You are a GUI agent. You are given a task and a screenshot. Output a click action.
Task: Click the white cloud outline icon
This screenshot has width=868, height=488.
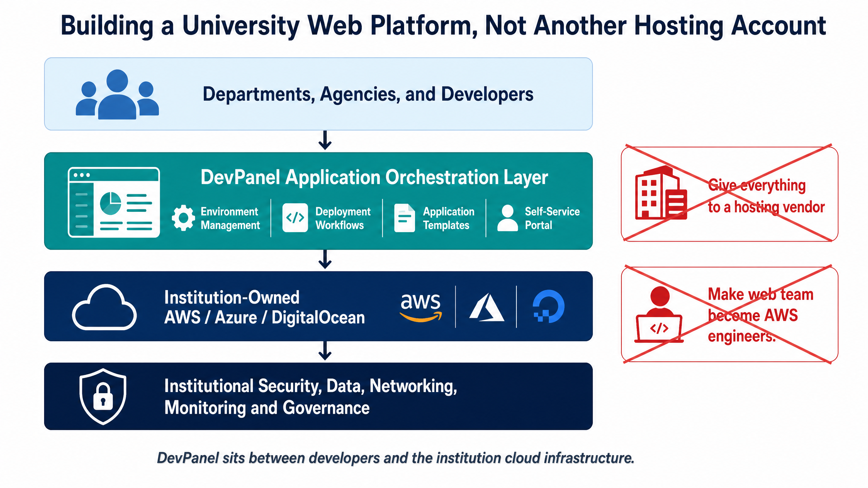point(104,307)
